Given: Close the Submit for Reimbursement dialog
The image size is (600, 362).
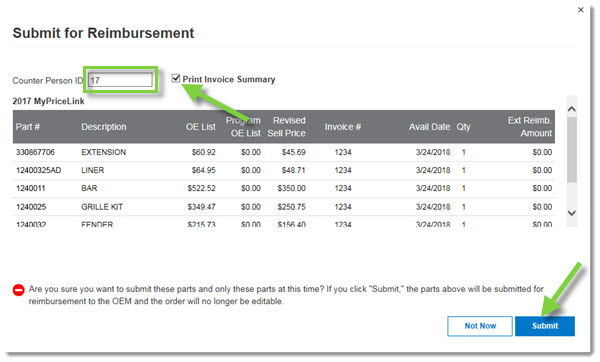Looking at the screenshot, I should tap(580, 10).
